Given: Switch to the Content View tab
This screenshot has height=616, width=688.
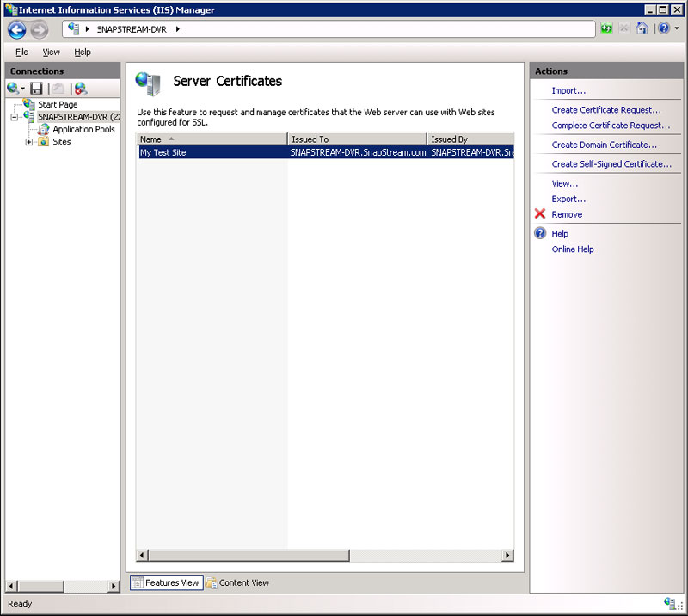Looking at the screenshot, I should coord(238,582).
